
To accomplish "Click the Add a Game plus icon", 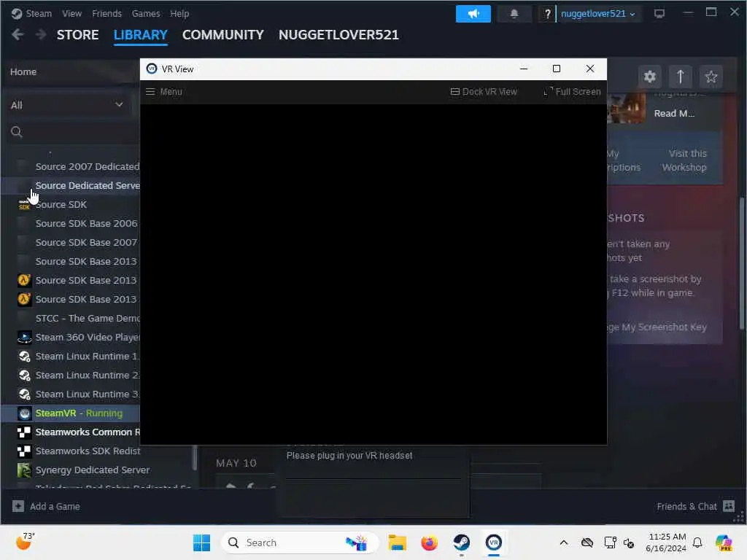I will (x=18, y=506).
